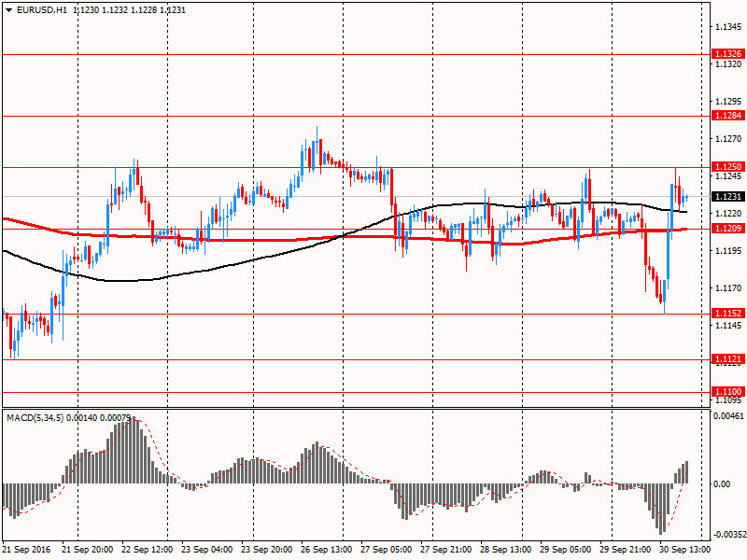The height and width of the screenshot is (560, 747).
Task: Open the dropdown arrow beside EURUSD,H1
Action: [x=8, y=9]
